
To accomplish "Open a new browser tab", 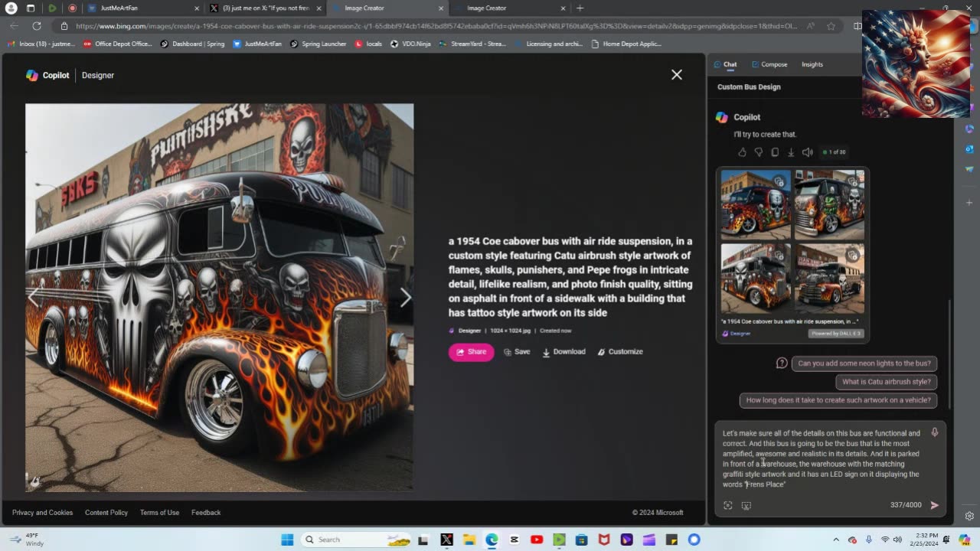I will [x=580, y=8].
